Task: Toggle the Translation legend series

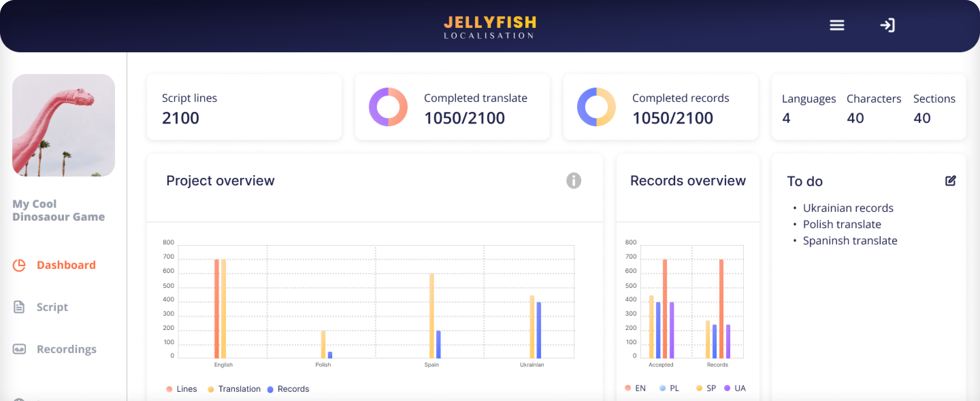Action: click(234, 389)
